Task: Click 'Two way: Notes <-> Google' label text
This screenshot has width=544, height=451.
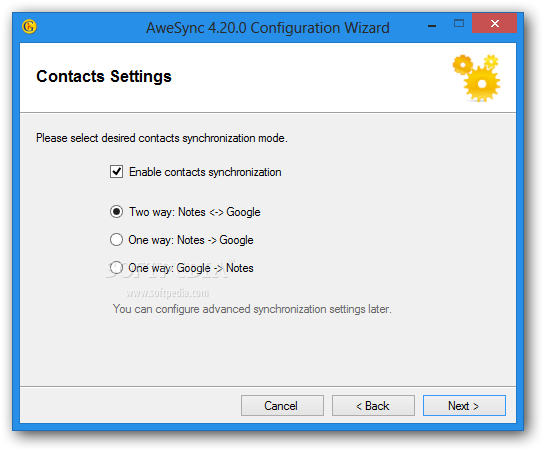Action: (x=195, y=212)
